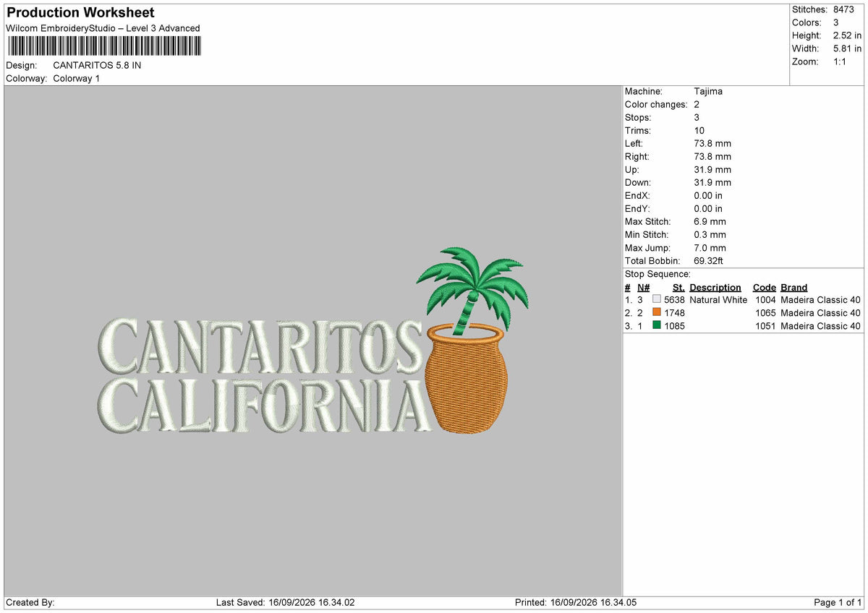Click the 'Production Worksheet' title

click(x=80, y=13)
